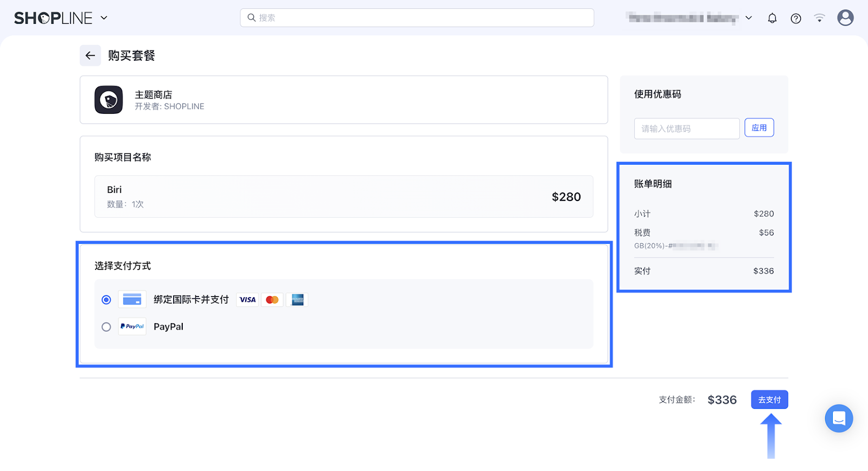
Task: Open the notifications bell
Action: (772, 18)
